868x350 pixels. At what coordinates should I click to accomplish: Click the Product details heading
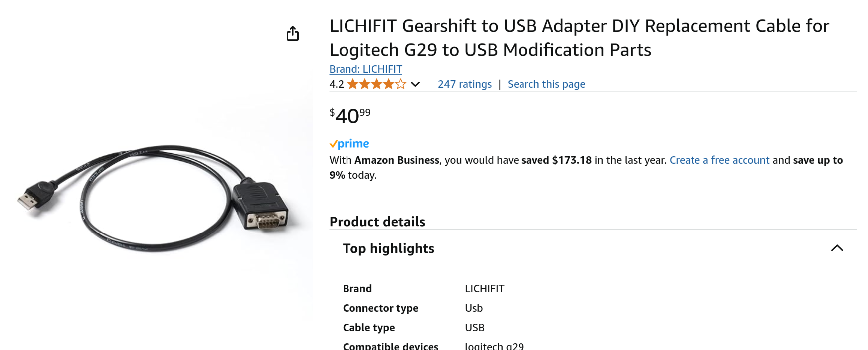click(x=377, y=222)
